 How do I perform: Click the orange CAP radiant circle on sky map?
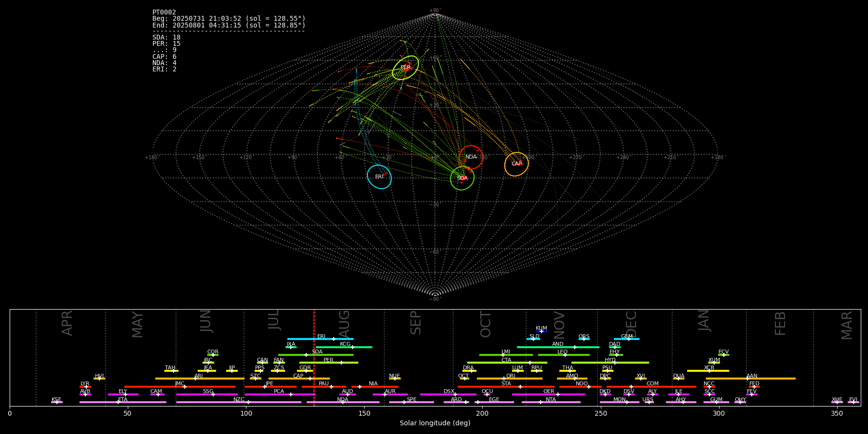point(516,164)
